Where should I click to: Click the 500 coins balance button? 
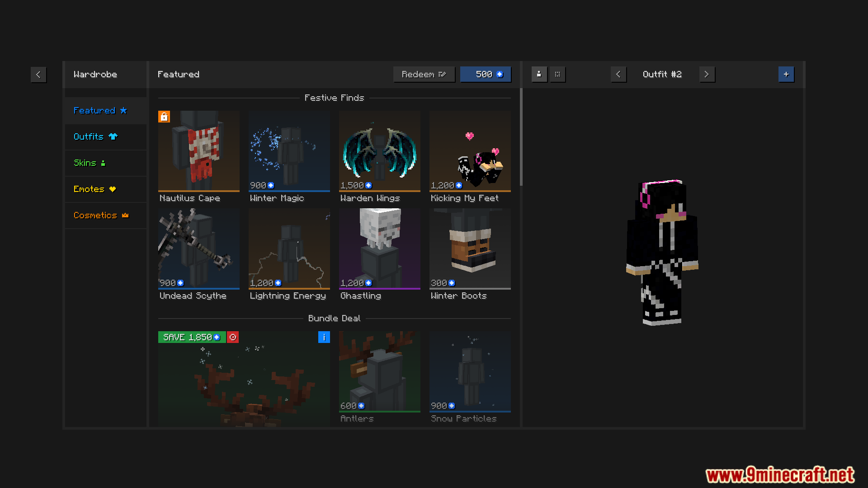pos(486,75)
